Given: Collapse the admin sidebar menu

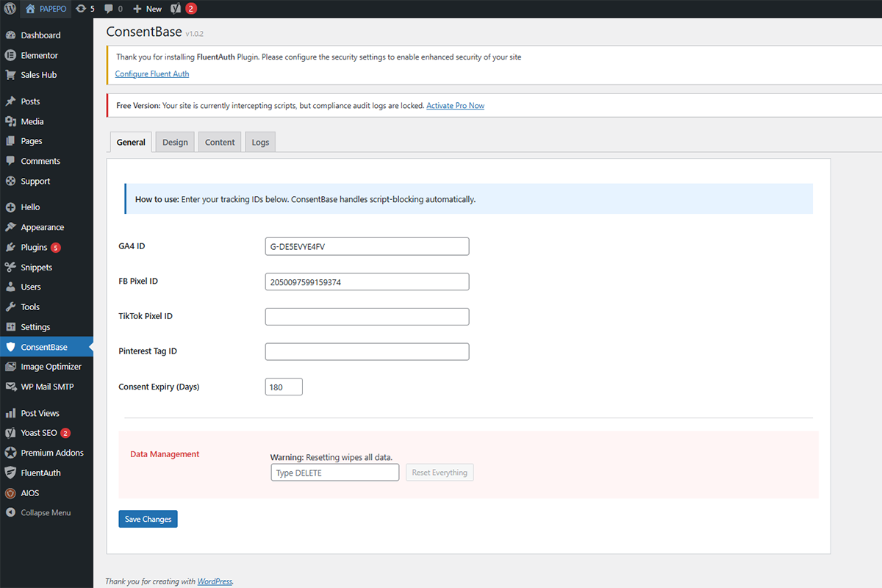Looking at the screenshot, I should 39,512.
